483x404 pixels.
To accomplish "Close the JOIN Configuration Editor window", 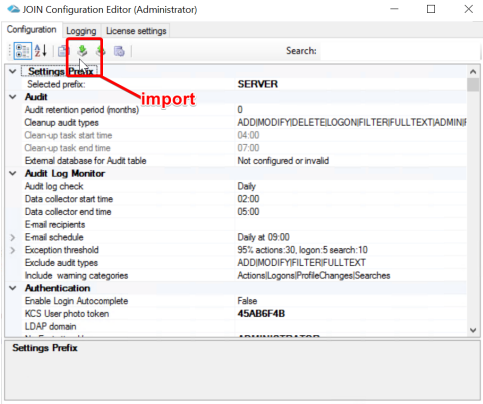I will [469, 9].
